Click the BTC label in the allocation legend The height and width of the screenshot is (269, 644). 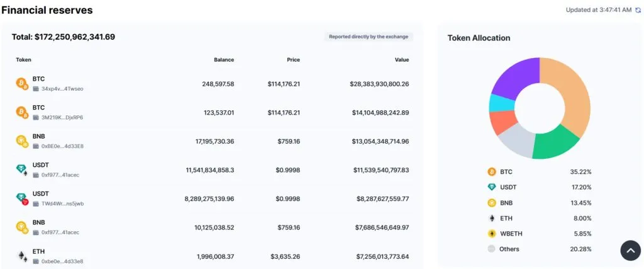[x=506, y=171]
